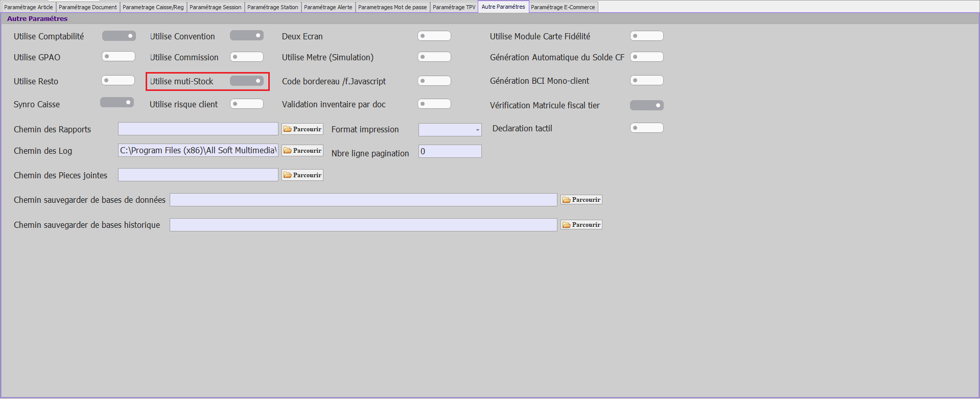Click the sauvegarder de bases de données field
The width and height of the screenshot is (980, 399).
coord(363,200)
